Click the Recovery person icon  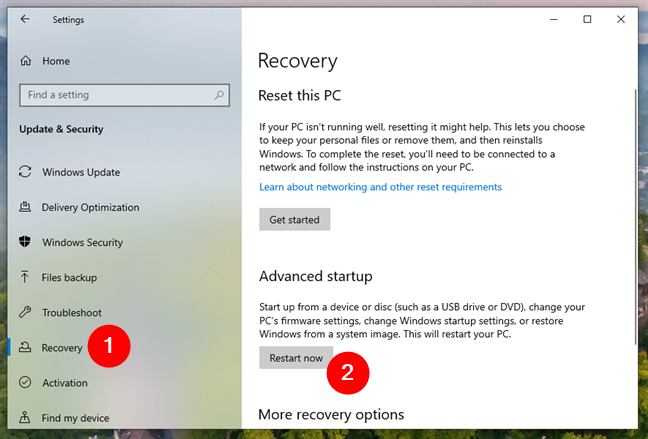(x=26, y=348)
